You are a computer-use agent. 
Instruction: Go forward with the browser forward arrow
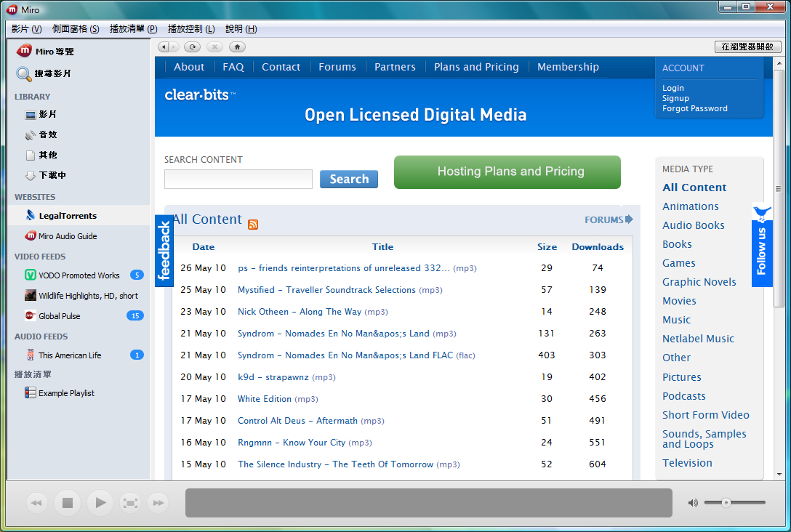click(174, 47)
